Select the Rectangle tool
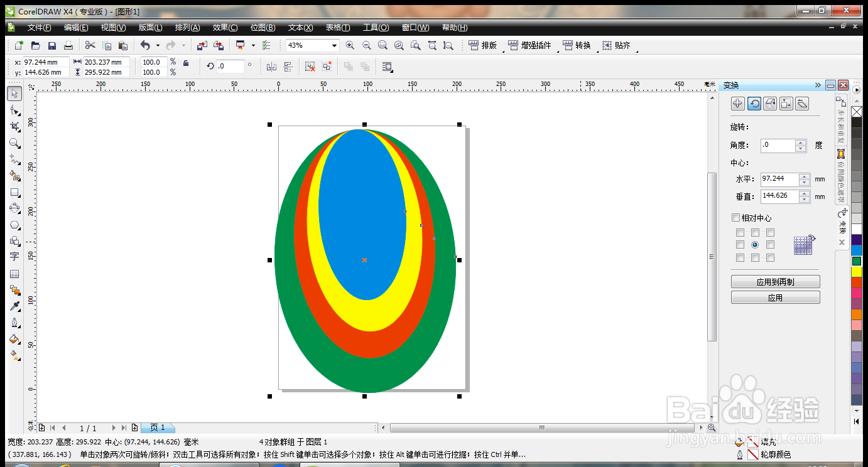Screen dimensions: 868x467 (x=14, y=192)
